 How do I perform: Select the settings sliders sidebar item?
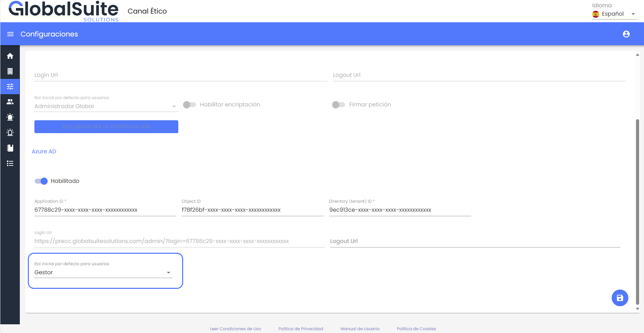(x=10, y=87)
